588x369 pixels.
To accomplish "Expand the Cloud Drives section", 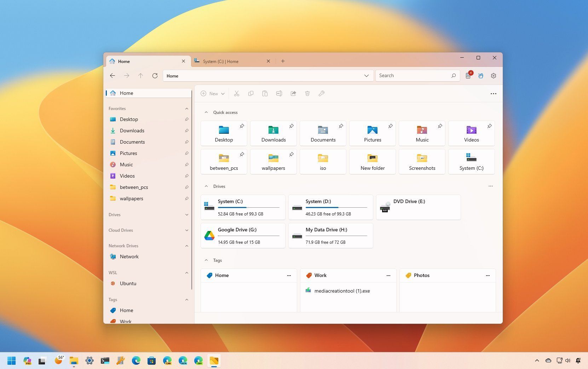I will click(187, 230).
